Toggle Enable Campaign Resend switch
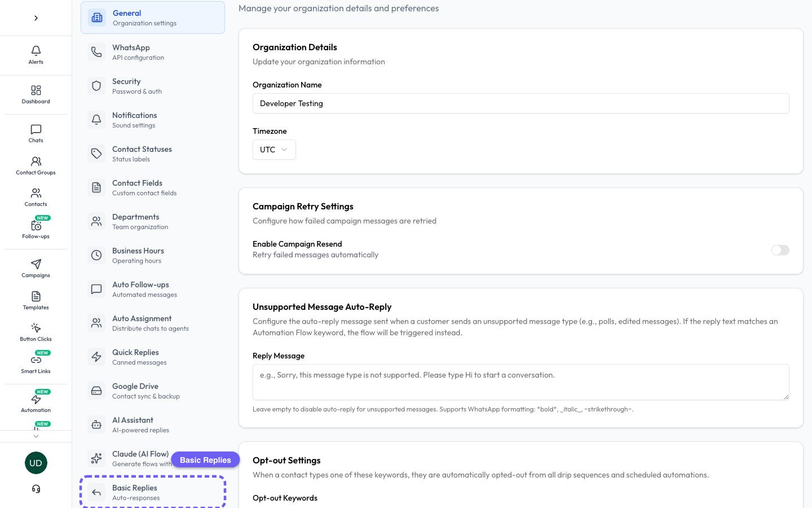 (780, 250)
